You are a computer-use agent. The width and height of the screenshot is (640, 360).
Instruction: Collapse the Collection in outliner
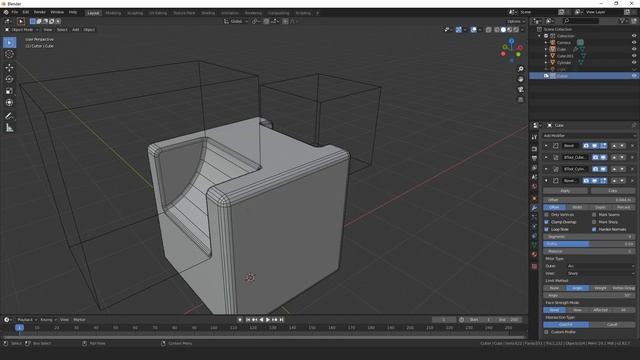point(540,36)
